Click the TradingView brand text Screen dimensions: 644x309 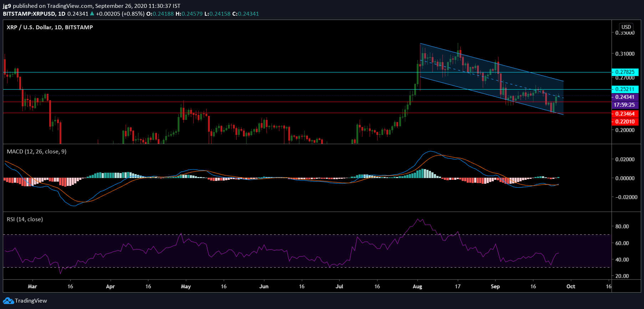31,301
